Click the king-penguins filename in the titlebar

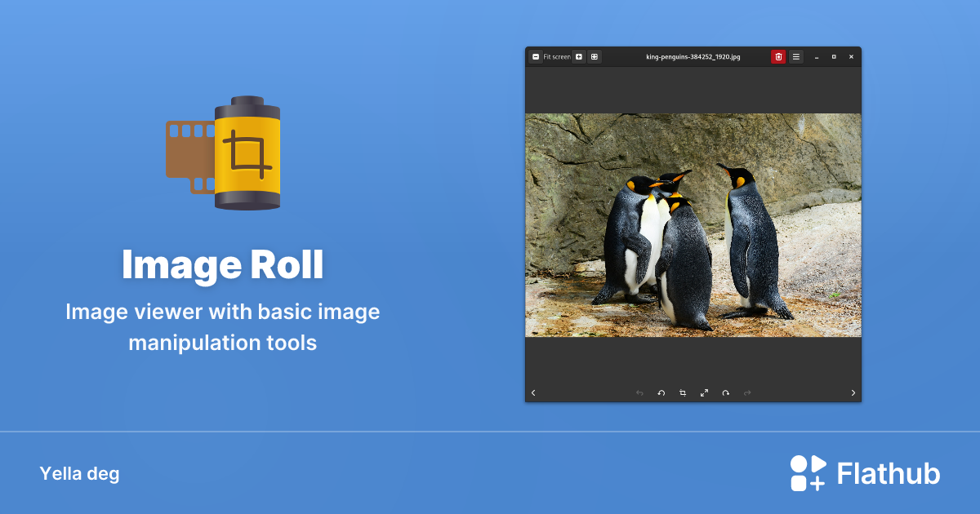pos(693,56)
